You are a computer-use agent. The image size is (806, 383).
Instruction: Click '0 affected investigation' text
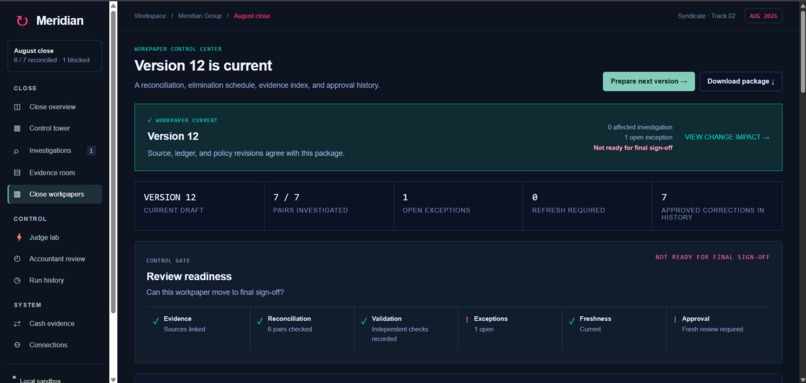coord(639,127)
